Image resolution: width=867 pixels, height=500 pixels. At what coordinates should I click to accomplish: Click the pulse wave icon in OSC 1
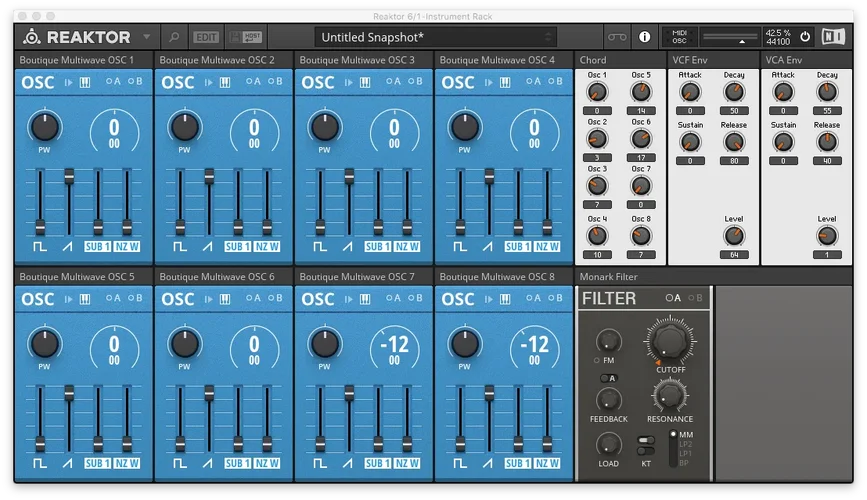coord(40,246)
